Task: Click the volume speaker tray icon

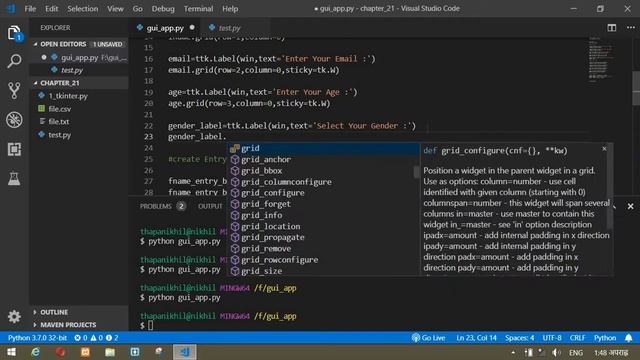Action: click(556, 352)
